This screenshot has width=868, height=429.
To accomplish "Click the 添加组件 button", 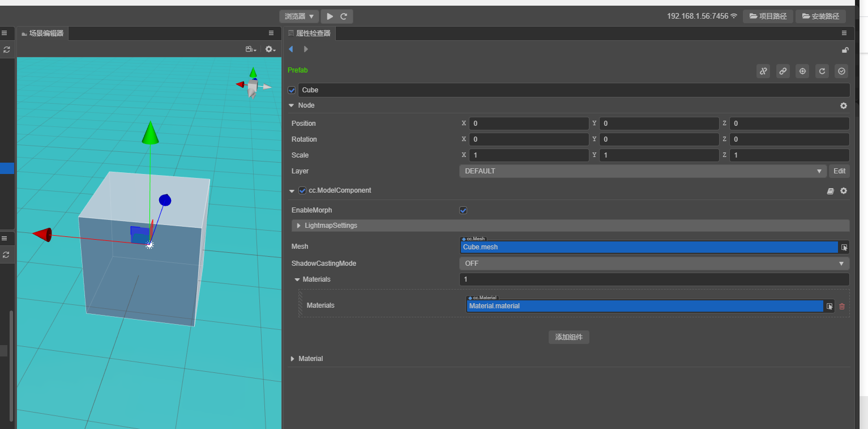I will [569, 337].
